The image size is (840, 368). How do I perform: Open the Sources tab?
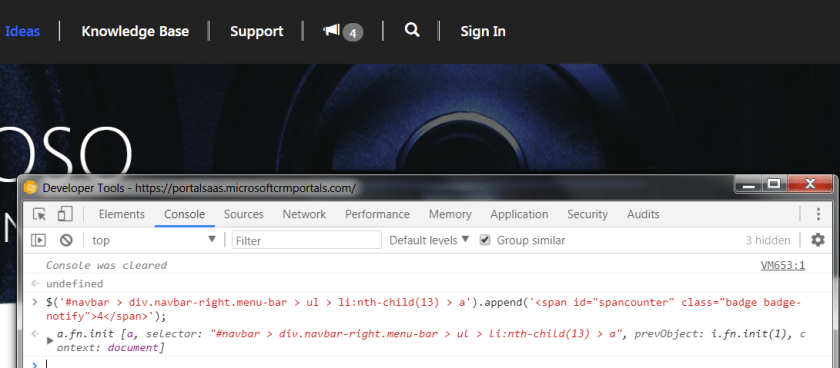244,214
